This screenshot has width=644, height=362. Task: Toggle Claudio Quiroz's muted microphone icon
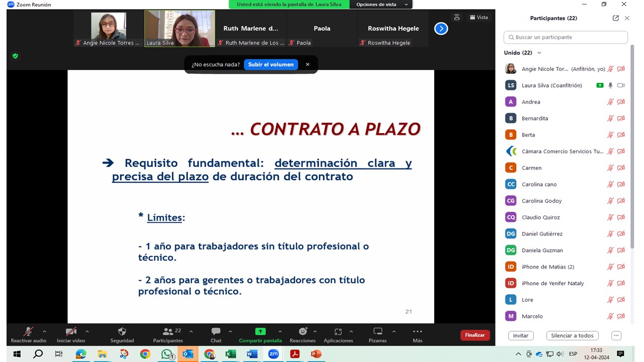point(610,217)
